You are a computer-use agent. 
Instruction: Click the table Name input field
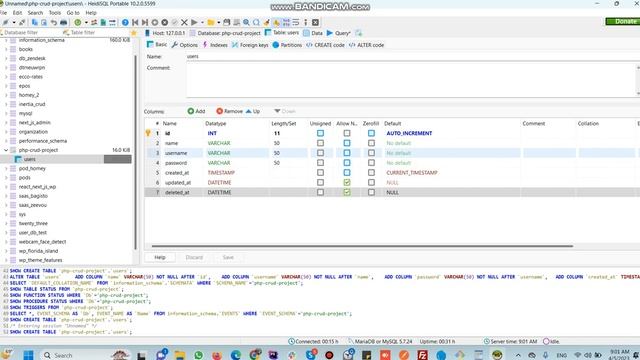(x=412, y=56)
